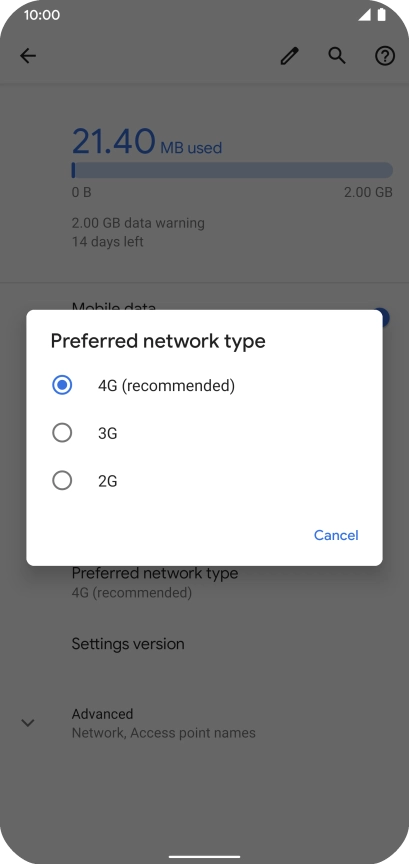Screen dimensions: 409x864
Task: Select the 4G (recommended) radio button
Action: pos(62,385)
